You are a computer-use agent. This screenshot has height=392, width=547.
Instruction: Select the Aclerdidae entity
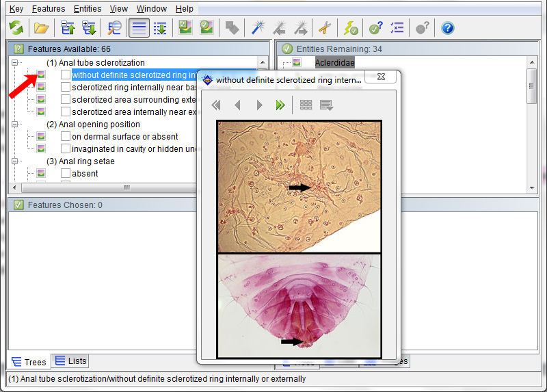tap(334, 63)
